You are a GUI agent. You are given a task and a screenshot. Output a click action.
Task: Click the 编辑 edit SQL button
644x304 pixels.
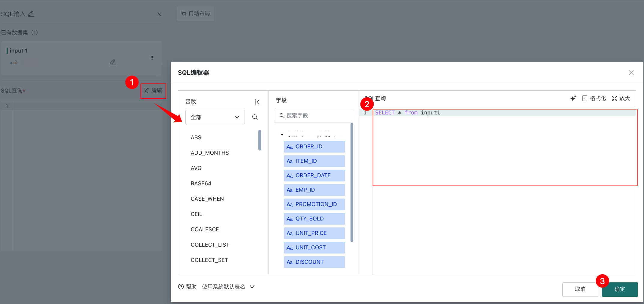(153, 91)
